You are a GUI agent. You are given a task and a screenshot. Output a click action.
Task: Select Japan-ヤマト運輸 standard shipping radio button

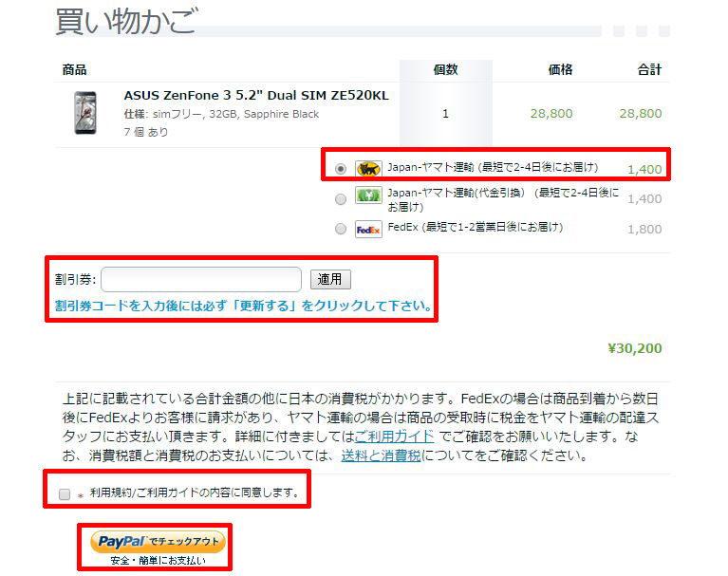[x=341, y=169]
